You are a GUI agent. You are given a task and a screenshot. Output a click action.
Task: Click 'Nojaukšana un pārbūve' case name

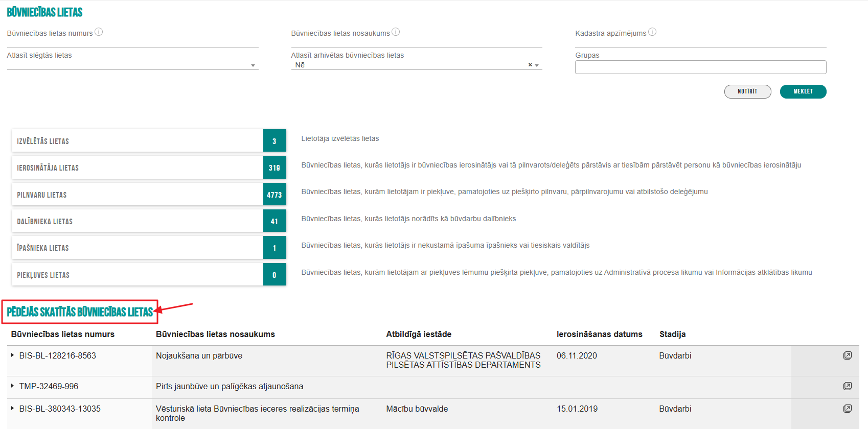pyautogui.click(x=199, y=355)
